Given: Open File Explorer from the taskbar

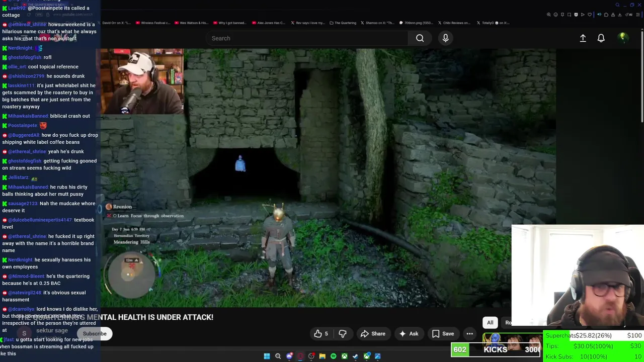Looking at the screenshot, I should (323, 356).
